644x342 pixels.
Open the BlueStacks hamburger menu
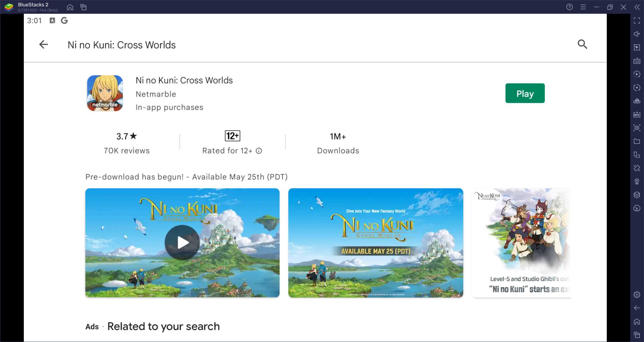[x=583, y=7]
